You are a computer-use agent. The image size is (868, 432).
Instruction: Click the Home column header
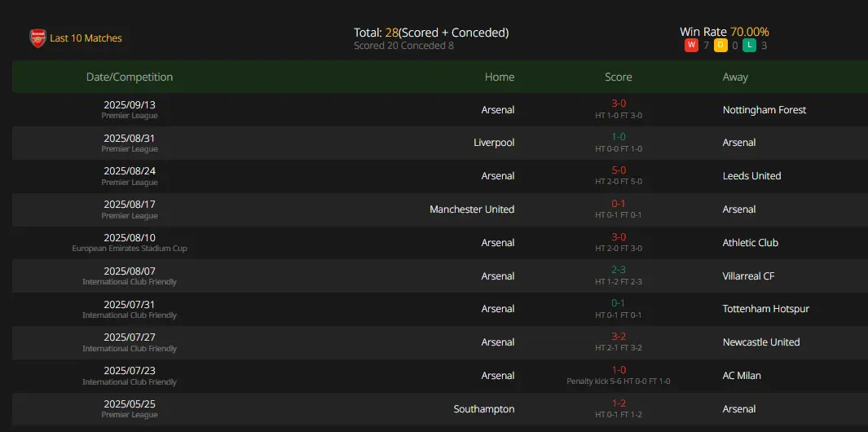tap(500, 77)
